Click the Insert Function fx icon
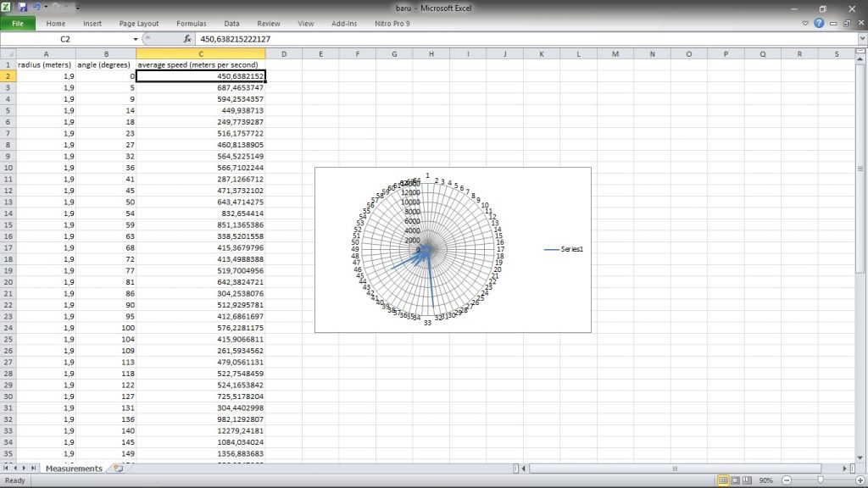The height and width of the screenshot is (488, 868). [187, 39]
